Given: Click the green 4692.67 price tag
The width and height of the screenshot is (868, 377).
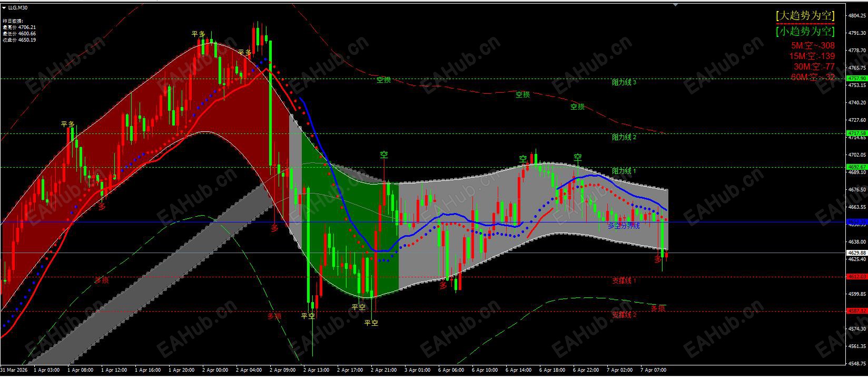Looking at the screenshot, I should pos(856,167).
